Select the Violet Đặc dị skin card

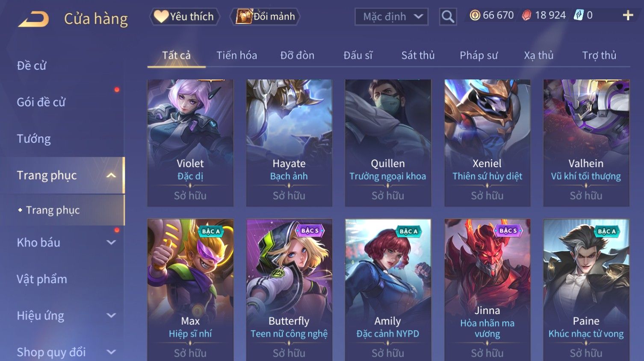tap(190, 143)
